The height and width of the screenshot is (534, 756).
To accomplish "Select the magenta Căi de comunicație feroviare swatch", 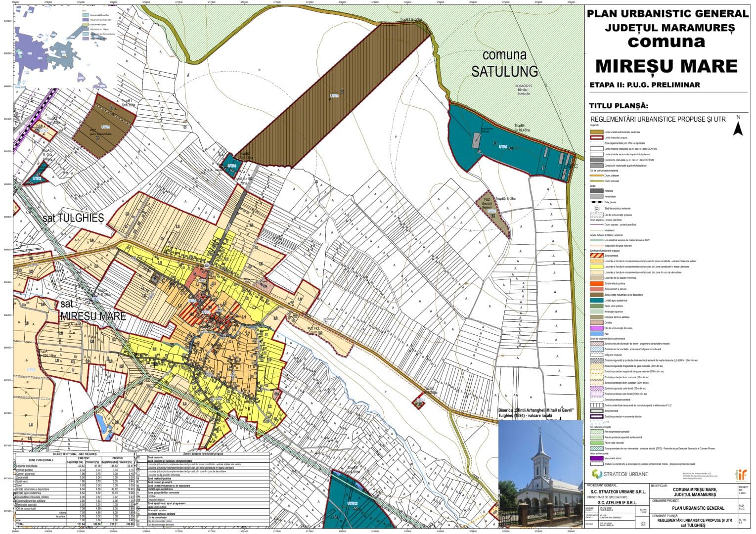I will pos(597,328).
